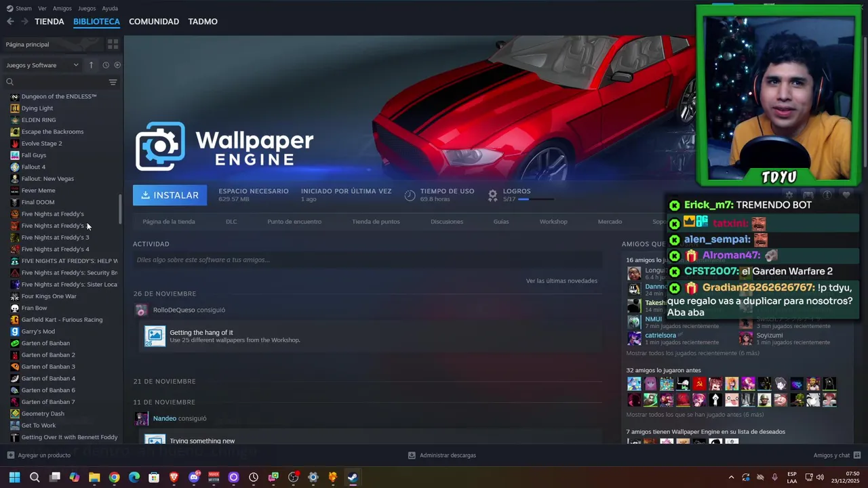
Task: Toggle sort order up-arrow icon
Action: point(91,65)
